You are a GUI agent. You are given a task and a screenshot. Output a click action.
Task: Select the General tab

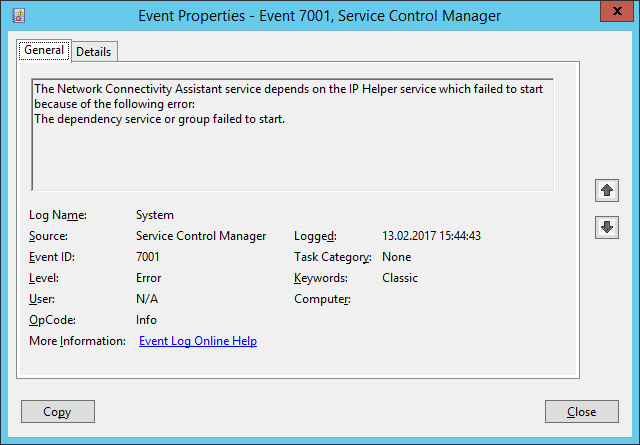pyautogui.click(x=43, y=50)
